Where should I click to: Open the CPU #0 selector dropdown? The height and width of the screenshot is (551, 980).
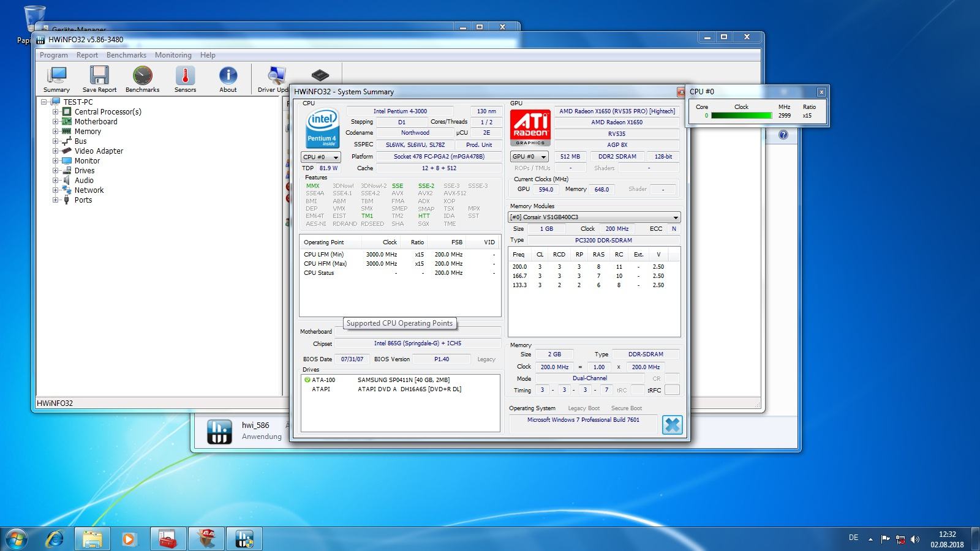point(320,157)
